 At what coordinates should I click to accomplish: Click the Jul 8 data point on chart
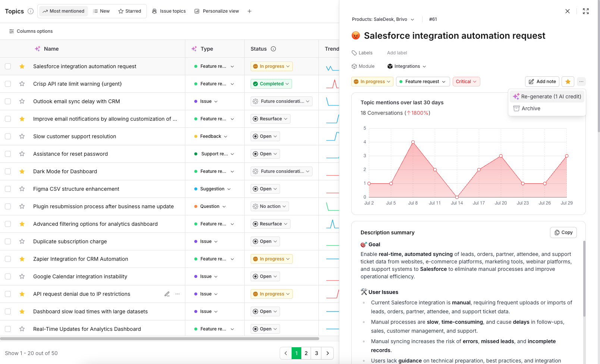413,142
